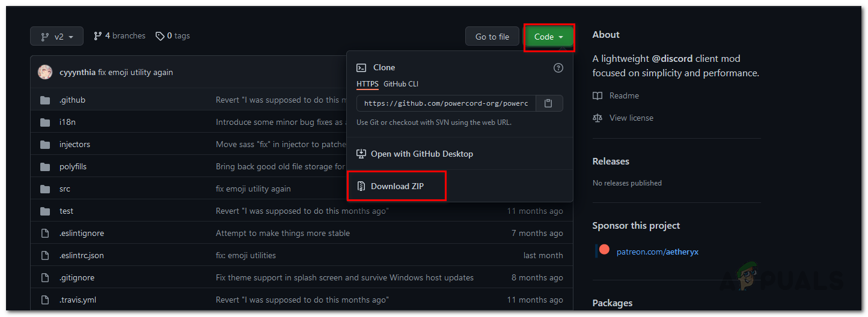Image resolution: width=868 pixels, height=317 pixels.
Task: Click the branches icon beside 4 branches
Action: (98, 36)
